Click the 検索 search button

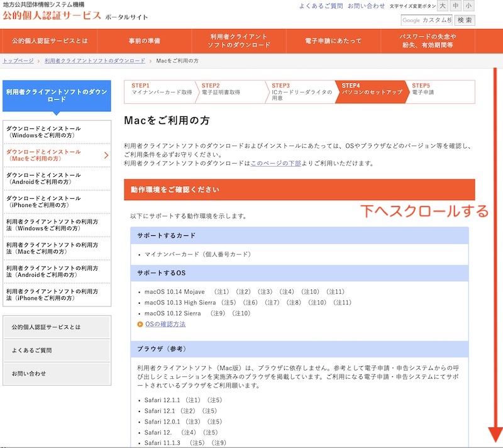click(x=465, y=20)
